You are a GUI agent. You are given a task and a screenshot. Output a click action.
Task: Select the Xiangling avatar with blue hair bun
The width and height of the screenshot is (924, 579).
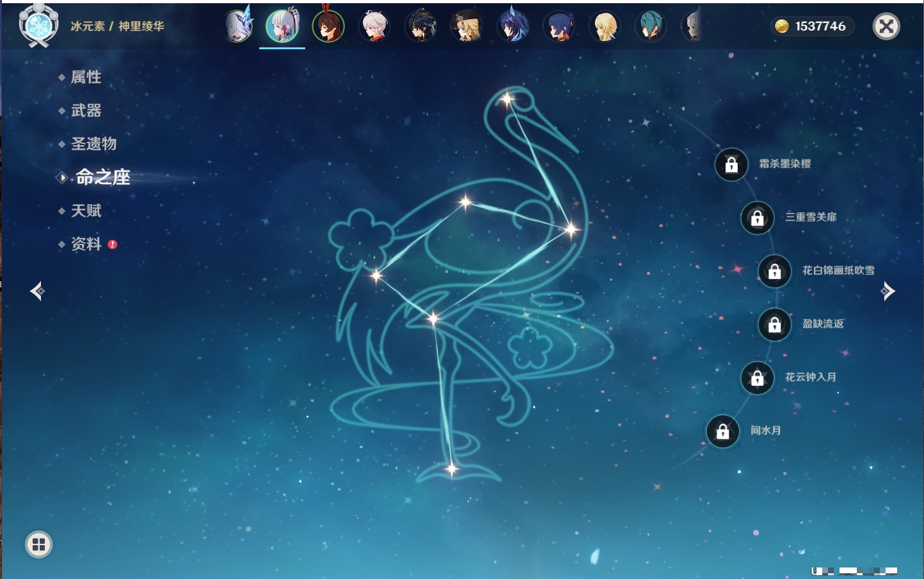tap(559, 26)
